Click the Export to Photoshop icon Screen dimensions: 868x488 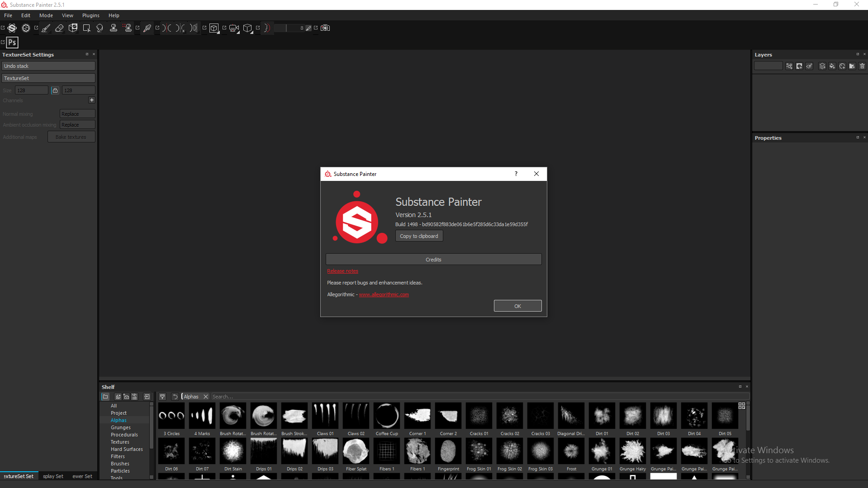point(12,43)
